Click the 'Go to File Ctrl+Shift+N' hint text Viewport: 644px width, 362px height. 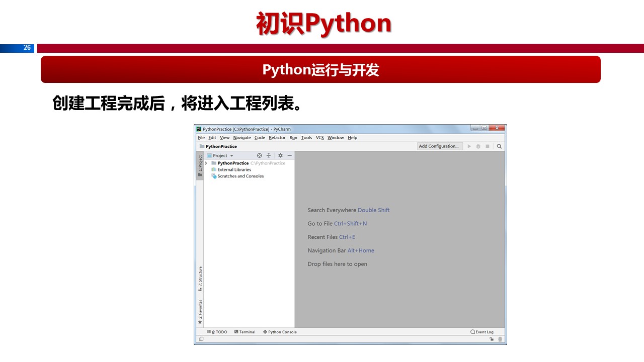pos(338,224)
